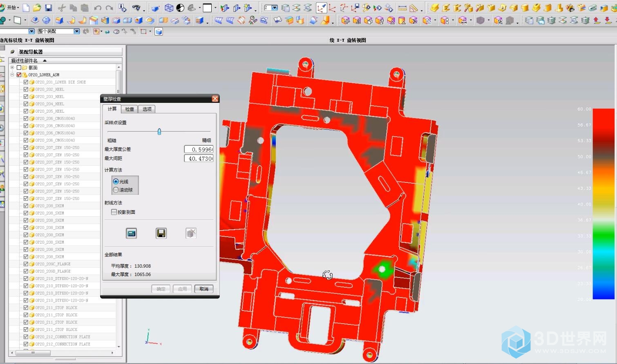Click the 确定 button
Screen dimensions: 617x364
[x=161, y=289]
